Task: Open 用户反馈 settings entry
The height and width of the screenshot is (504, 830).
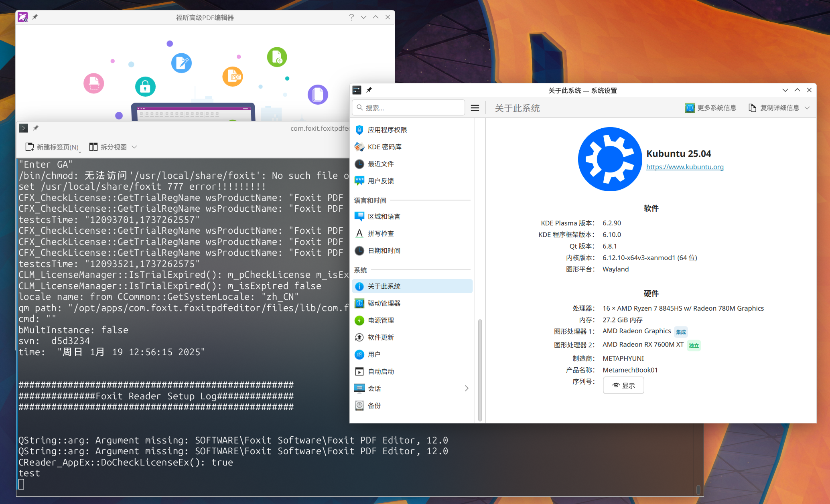Action: 412,181
